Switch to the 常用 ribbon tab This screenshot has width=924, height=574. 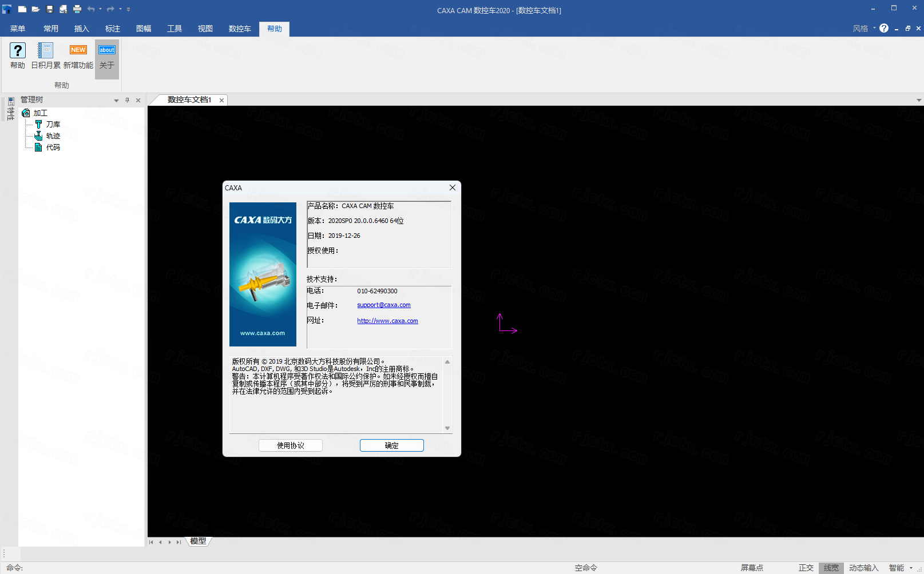coord(51,29)
